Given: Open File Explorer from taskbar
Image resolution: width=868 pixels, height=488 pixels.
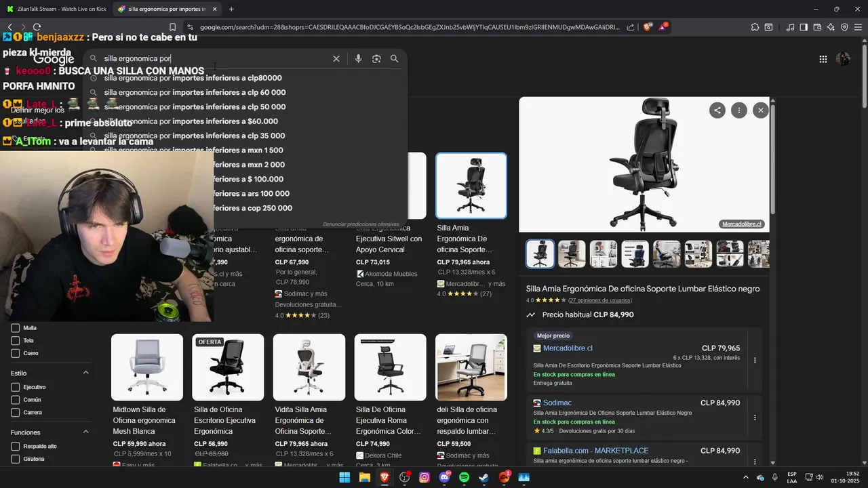Looking at the screenshot, I should [x=364, y=477].
